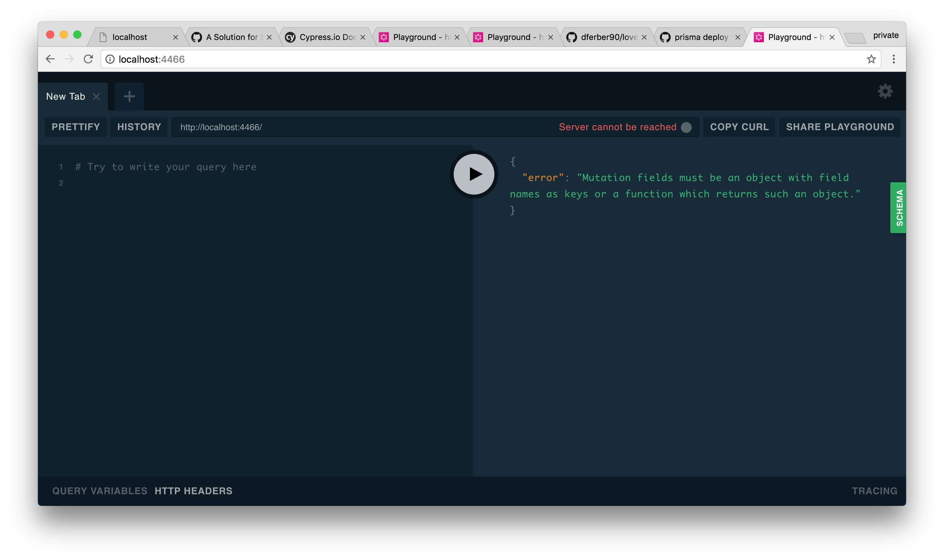
Task: View site info icon in address bar
Action: pyautogui.click(x=110, y=59)
